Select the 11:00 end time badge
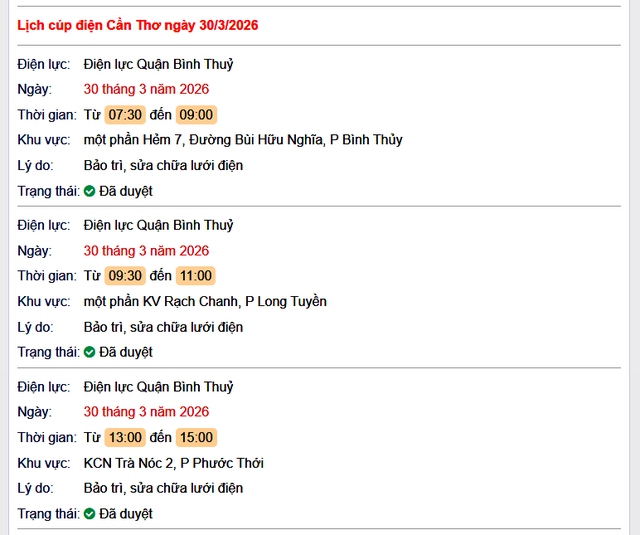 coord(196,276)
